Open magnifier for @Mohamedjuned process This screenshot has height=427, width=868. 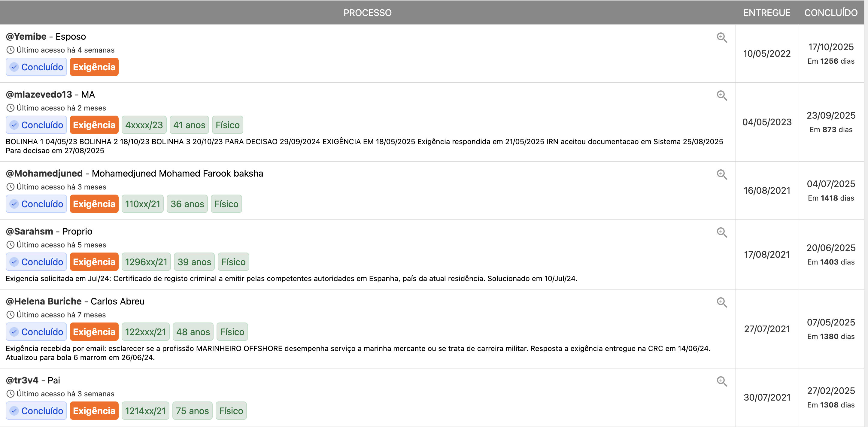pos(721,174)
